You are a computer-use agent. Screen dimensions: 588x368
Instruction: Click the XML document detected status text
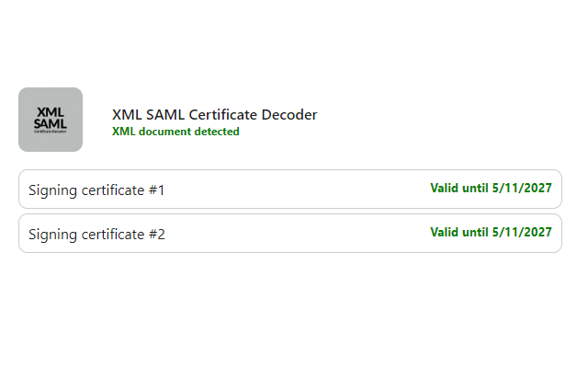175,132
